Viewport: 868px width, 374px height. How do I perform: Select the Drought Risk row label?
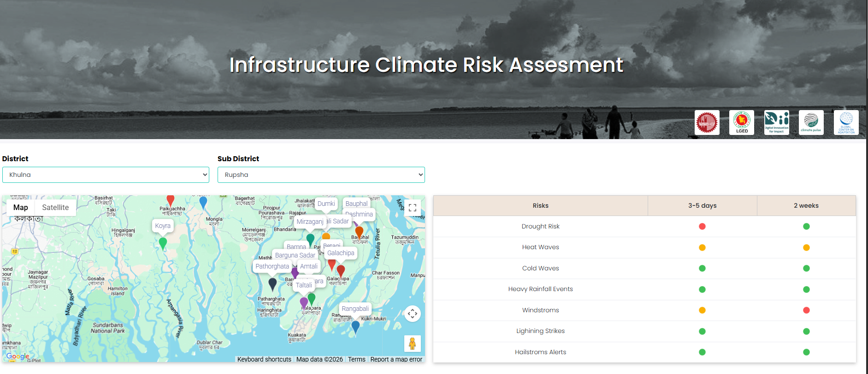point(540,226)
